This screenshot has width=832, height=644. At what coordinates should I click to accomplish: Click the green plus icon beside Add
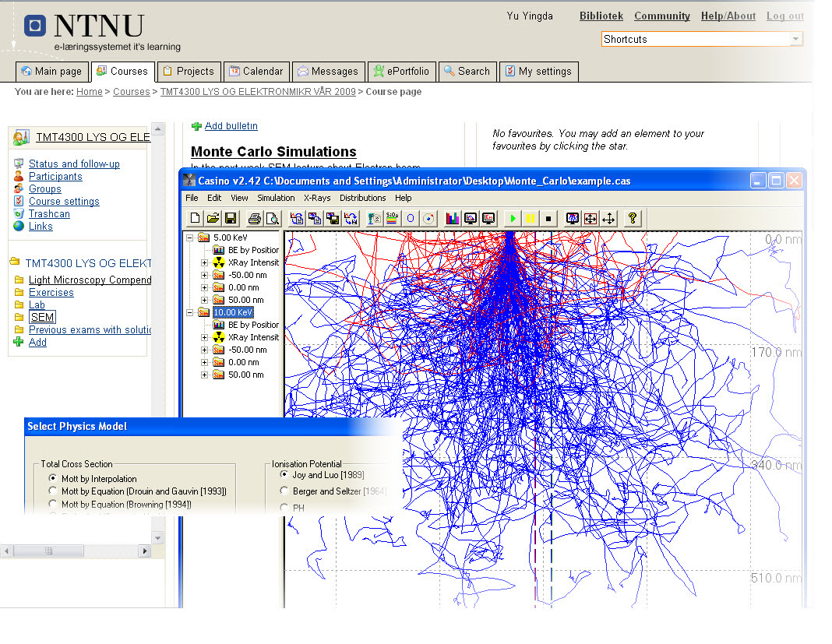[x=19, y=342]
